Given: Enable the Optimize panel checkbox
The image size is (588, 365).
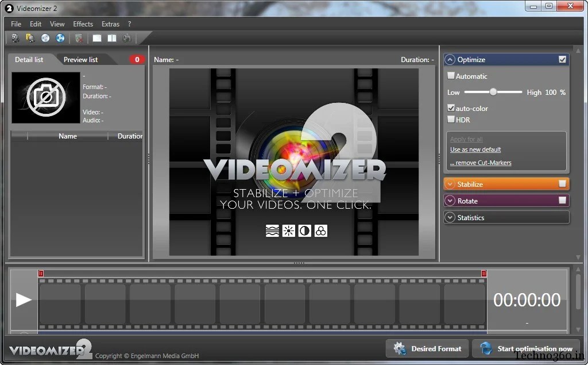Looking at the screenshot, I should [562, 59].
